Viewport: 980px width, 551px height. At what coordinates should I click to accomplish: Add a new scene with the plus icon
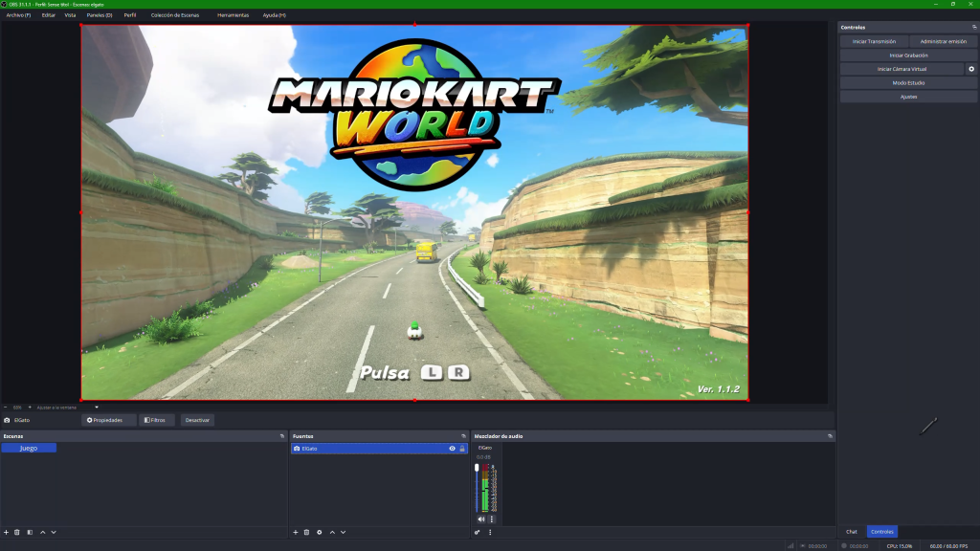click(6, 532)
